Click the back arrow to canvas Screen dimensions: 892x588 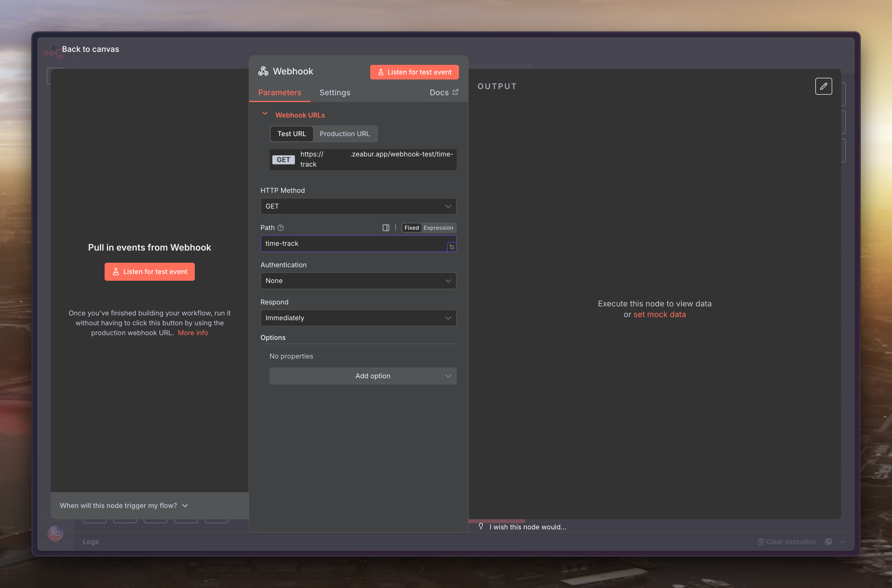pos(55,48)
